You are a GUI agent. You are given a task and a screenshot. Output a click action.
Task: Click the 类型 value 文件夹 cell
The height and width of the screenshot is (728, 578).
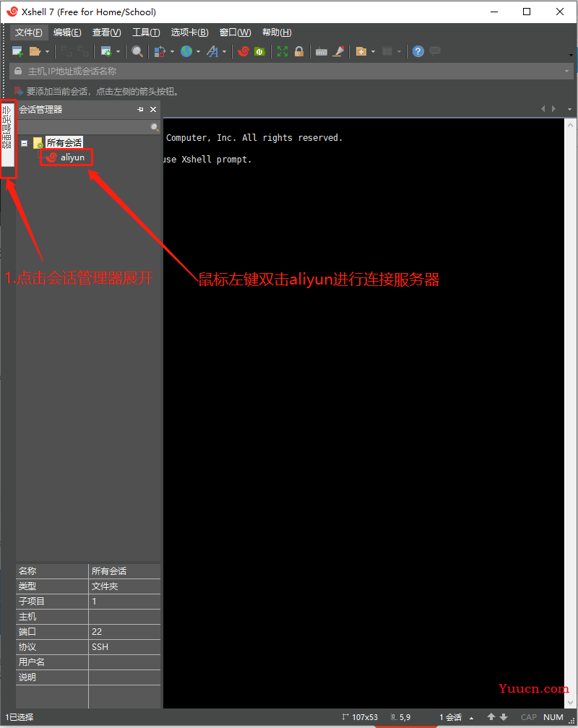(124, 586)
